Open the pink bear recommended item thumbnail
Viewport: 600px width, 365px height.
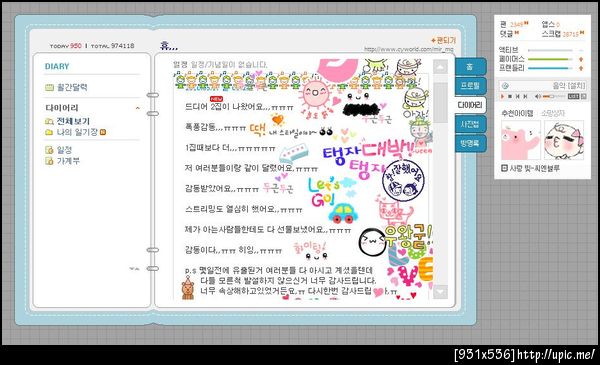[520, 140]
